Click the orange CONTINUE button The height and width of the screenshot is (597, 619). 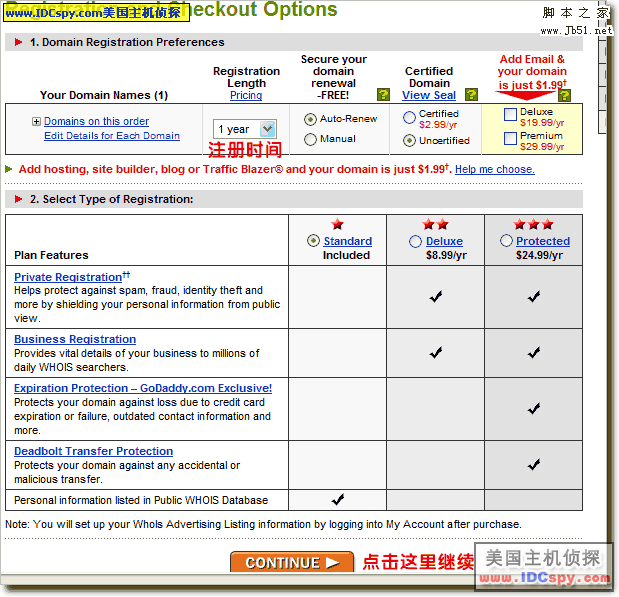pyautogui.click(x=292, y=563)
